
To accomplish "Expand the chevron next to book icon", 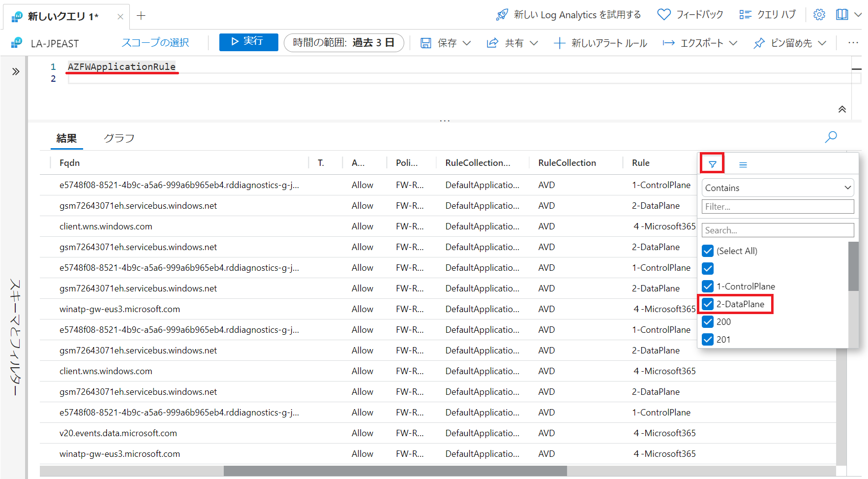I will point(858,15).
